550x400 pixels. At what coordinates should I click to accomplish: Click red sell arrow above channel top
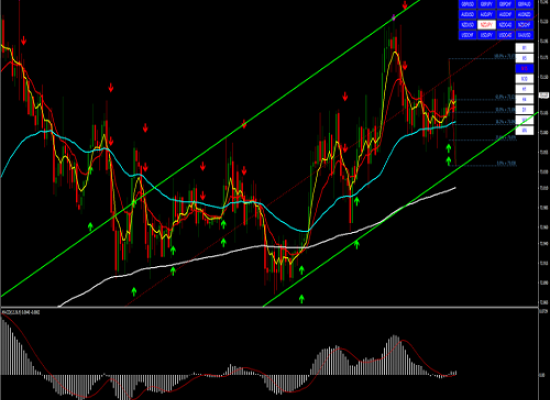point(405,5)
